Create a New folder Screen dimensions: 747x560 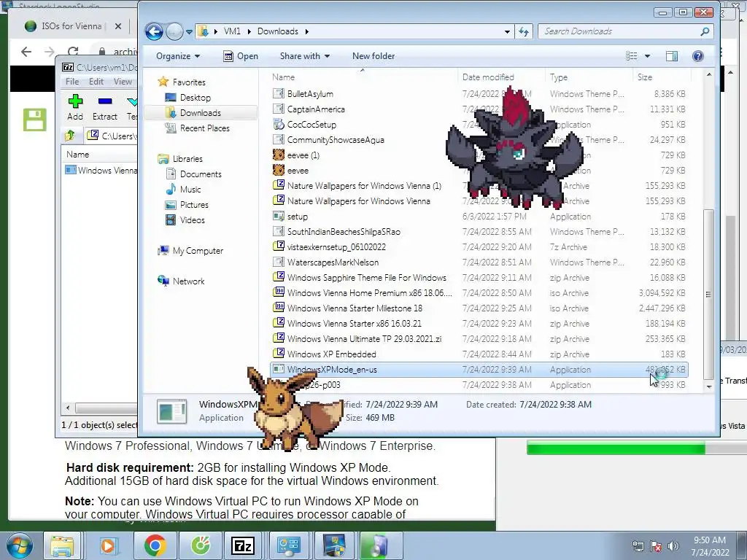(x=373, y=56)
